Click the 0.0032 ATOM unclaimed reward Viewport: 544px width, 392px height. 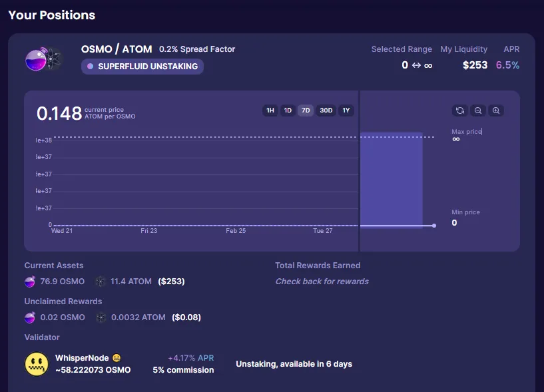click(138, 317)
